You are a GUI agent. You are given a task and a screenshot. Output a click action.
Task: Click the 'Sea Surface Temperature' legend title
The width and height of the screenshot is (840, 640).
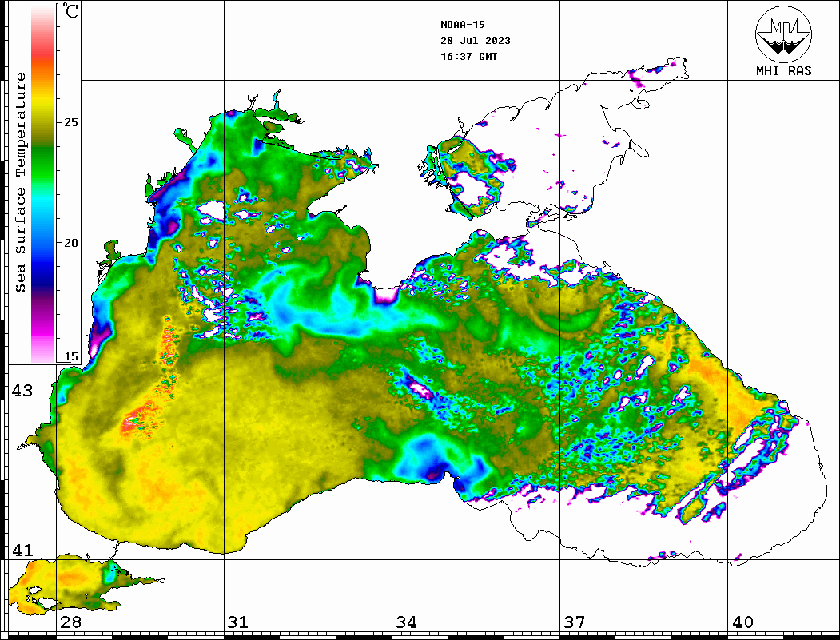[x=20, y=182]
